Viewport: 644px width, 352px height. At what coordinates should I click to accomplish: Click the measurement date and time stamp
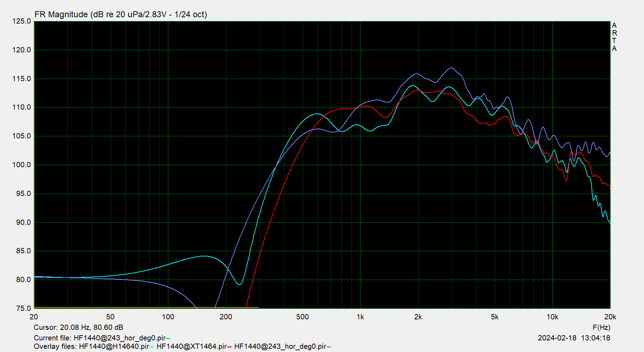pos(574,338)
